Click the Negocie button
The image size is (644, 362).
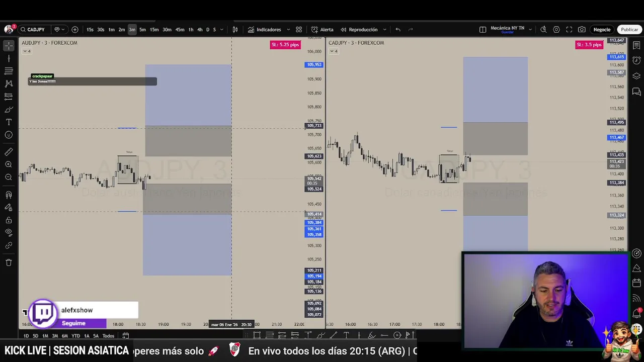point(602,30)
